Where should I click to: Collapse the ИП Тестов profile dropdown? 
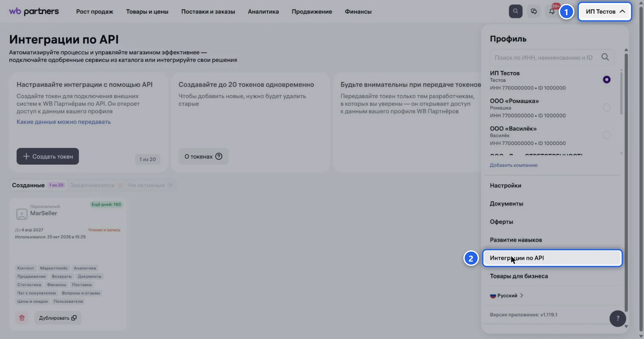(x=605, y=12)
